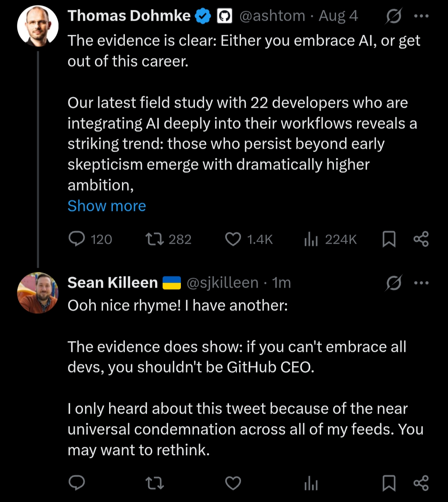Reply to Thomas Dohmke's tweet
Image resolution: width=448 pixels, height=502 pixels.
coord(77,239)
